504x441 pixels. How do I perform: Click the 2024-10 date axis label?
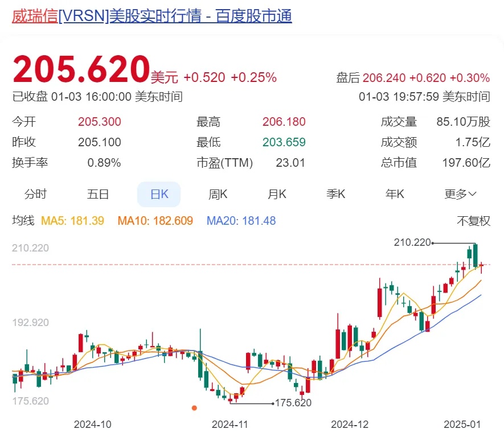click(93, 424)
